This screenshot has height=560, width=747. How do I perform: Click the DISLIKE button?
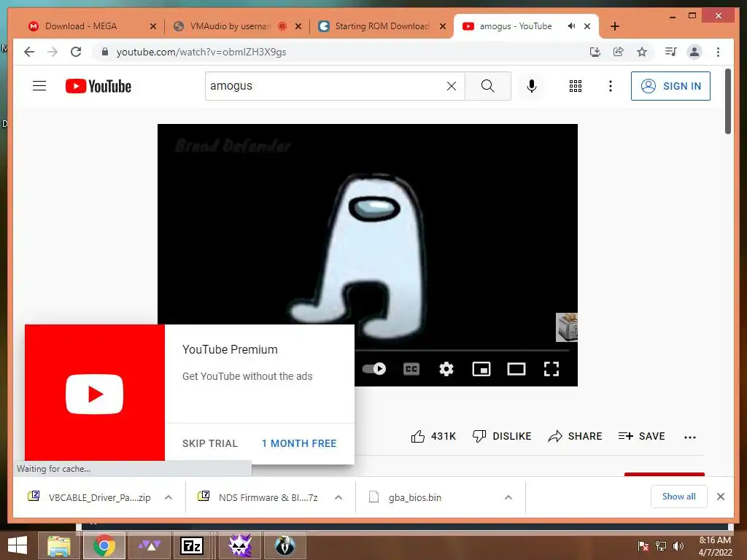(502, 436)
